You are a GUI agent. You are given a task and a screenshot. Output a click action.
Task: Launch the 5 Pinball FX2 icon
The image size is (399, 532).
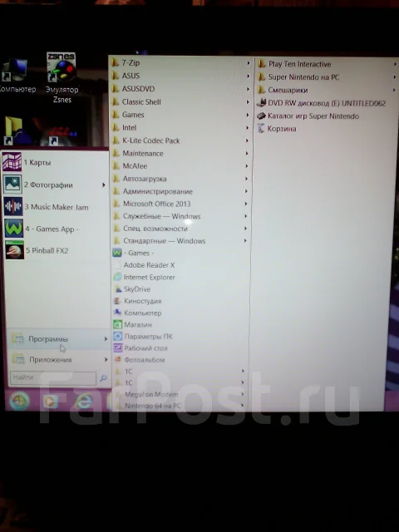tap(15, 250)
